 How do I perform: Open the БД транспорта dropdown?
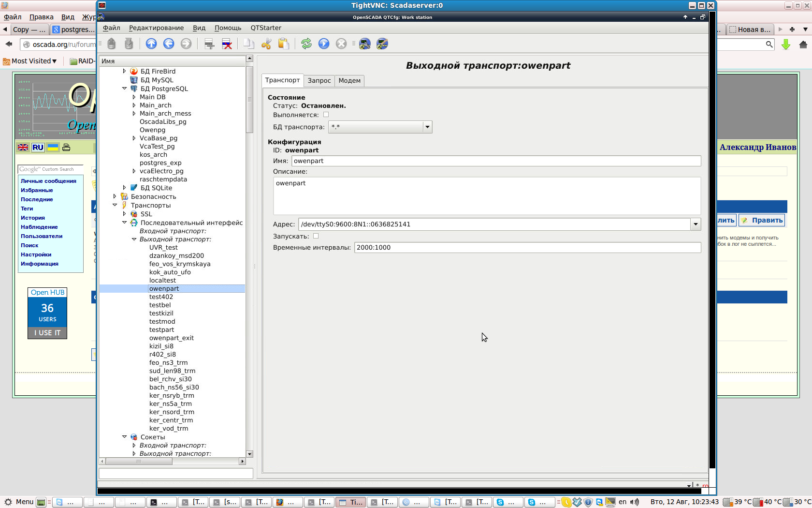pyautogui.click(x=427, y=127)
